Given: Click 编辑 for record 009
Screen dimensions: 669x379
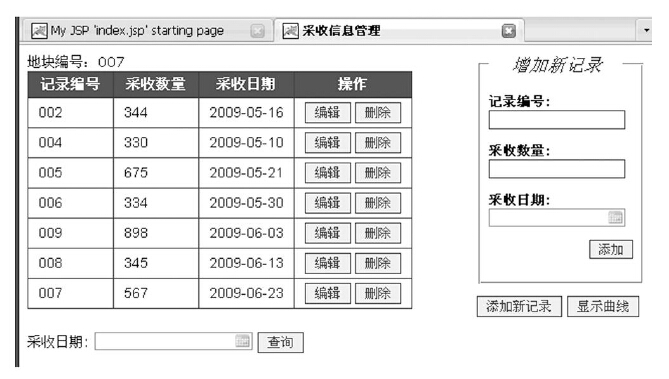Looking at the screenshot, I should (x=328, y=233).
